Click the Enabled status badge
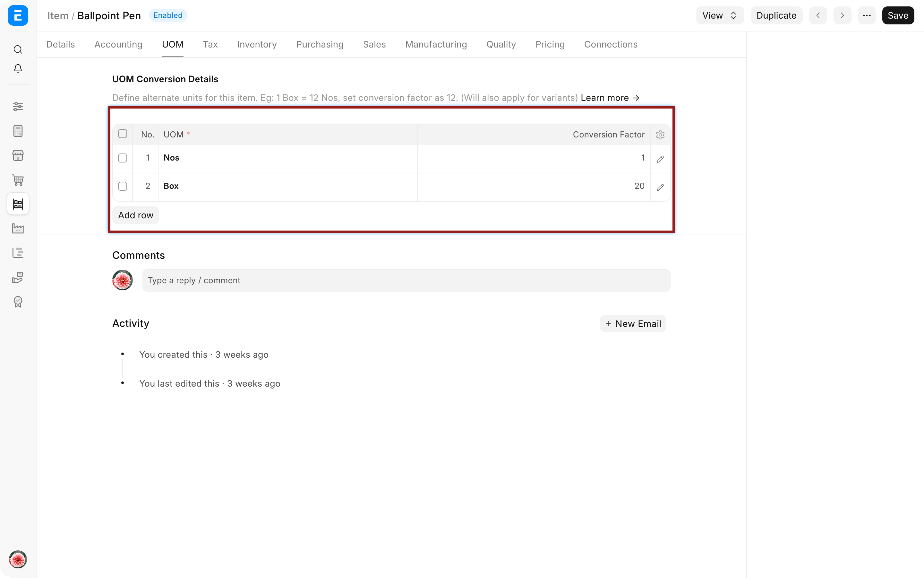The image size is (924, 578). 167,15
